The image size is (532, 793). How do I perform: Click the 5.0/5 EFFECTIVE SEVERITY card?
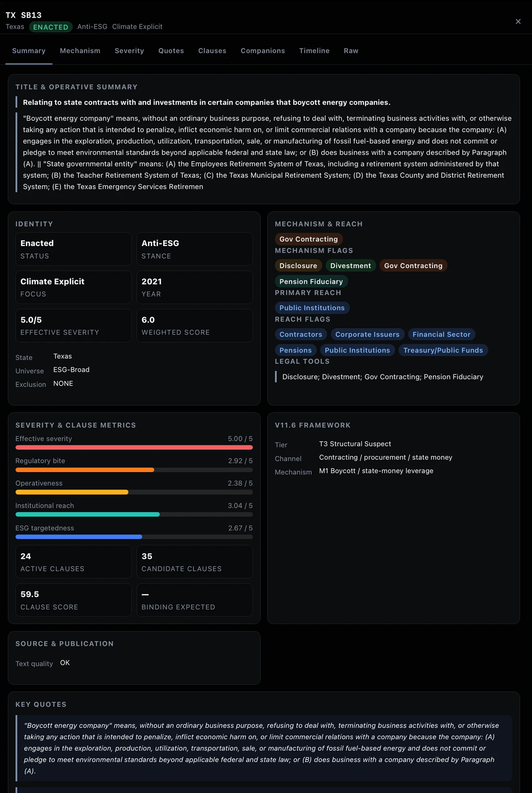[74, 325]
